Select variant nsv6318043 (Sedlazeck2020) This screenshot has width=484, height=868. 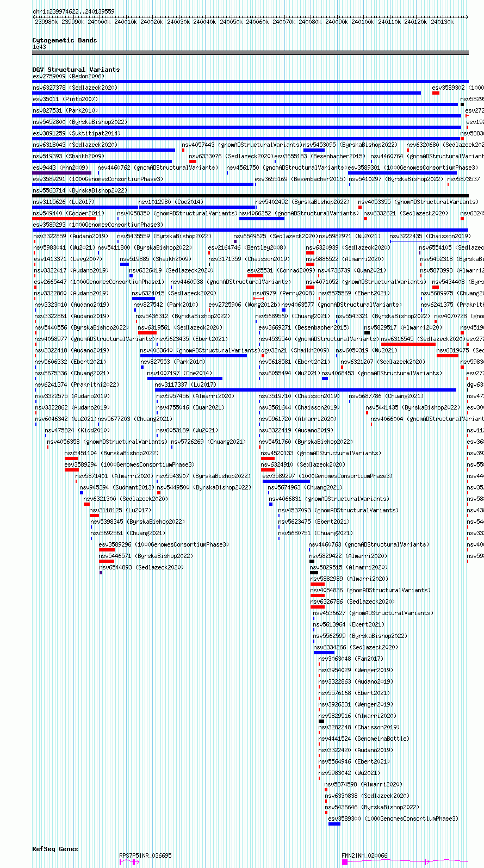[103, 150]
